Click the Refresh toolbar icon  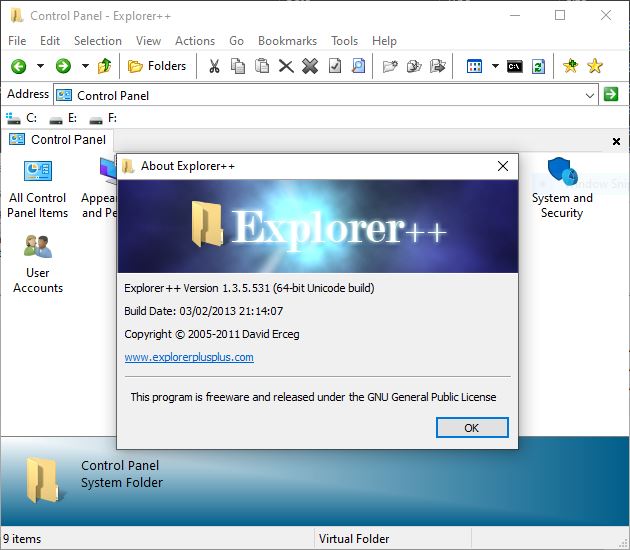pyautogui.click(x=538, y=66)
